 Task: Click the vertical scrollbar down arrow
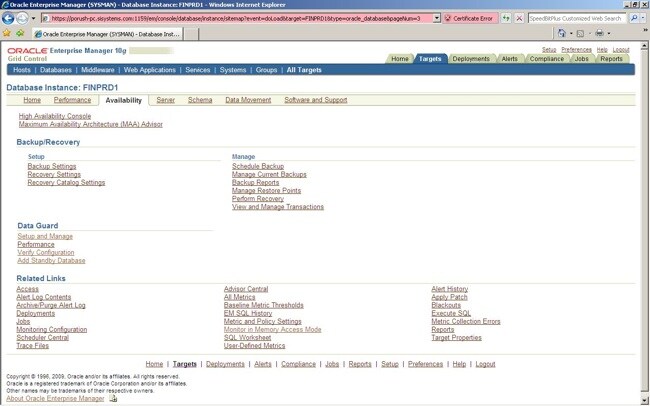pyautogui.click(x=645, y=401)
